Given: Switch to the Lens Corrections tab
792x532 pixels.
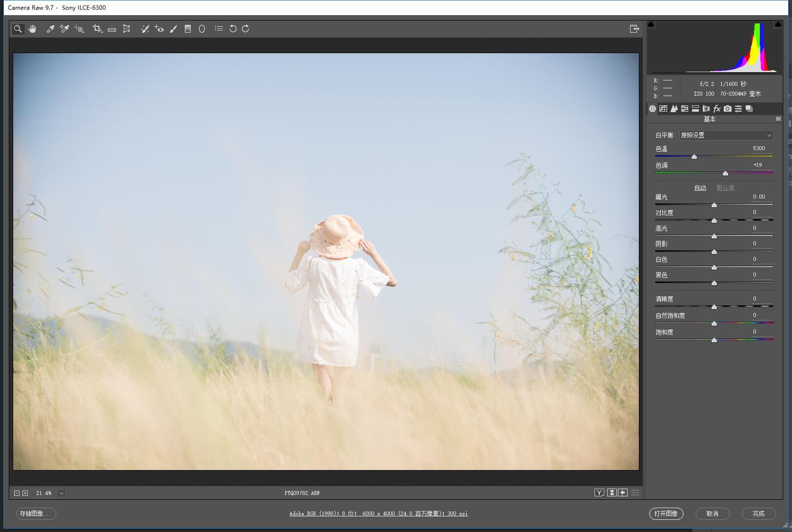Looking at the screenshot, I should [706, 108].
